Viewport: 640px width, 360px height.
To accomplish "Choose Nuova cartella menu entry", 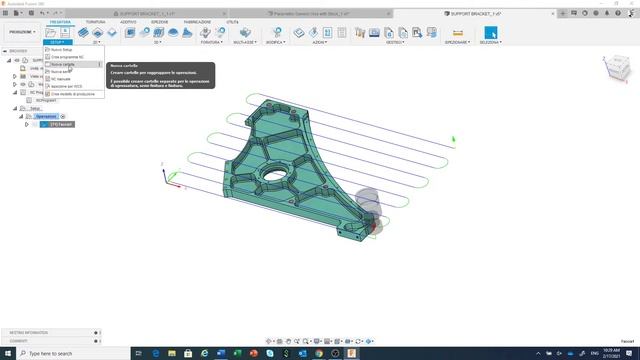I will [x=74, y=64].
